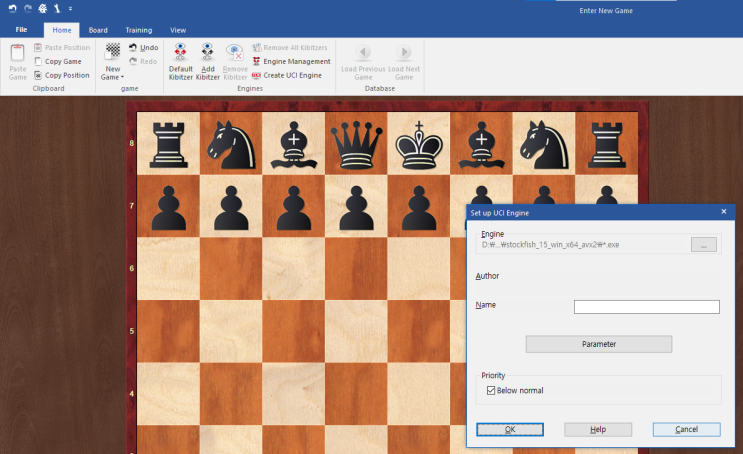Click Undo in the game group
The image size is (743, 454).
tap(143, 47)
